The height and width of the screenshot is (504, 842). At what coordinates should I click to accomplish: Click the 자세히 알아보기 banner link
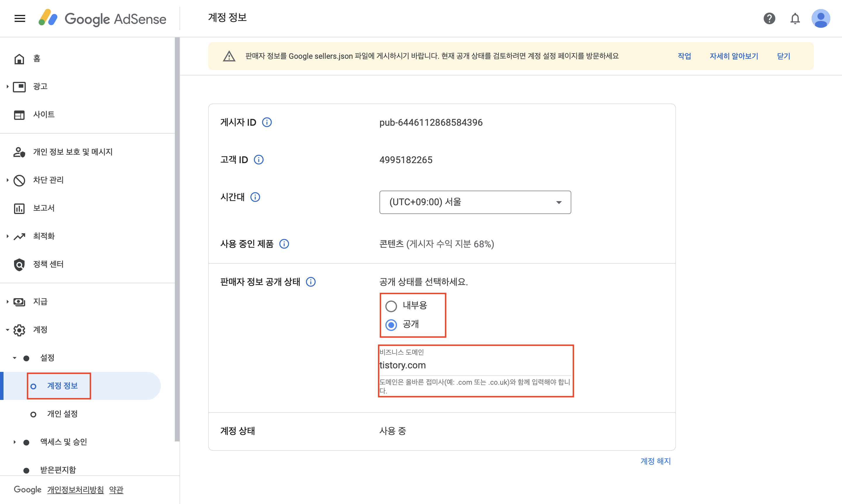(734, 56)
